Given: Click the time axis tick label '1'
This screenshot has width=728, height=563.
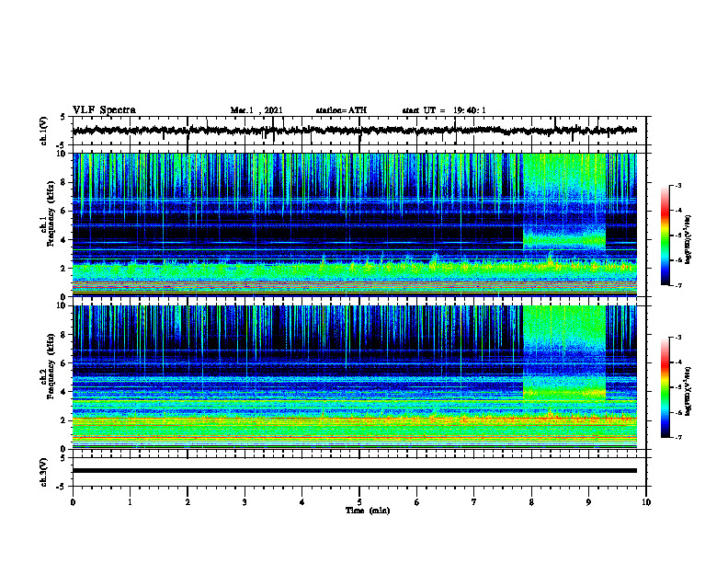Looking at the screenshot, I should pos(130,502).
